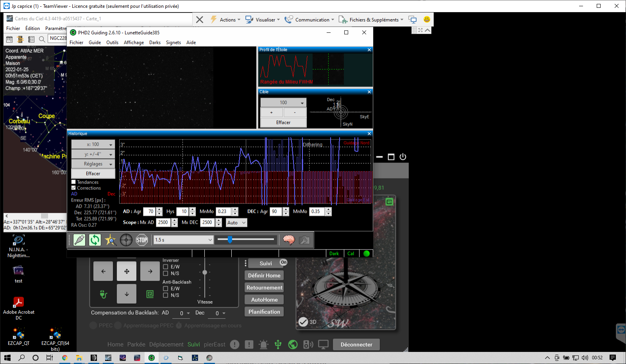This screenshot has height=364, width=626.
Task: Click the Windows Start button
Action: pos(7,358)
